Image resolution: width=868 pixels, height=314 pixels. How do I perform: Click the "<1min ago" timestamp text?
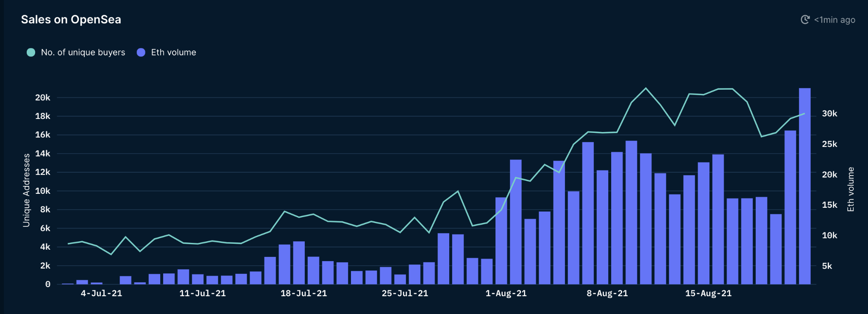[834, 20]
